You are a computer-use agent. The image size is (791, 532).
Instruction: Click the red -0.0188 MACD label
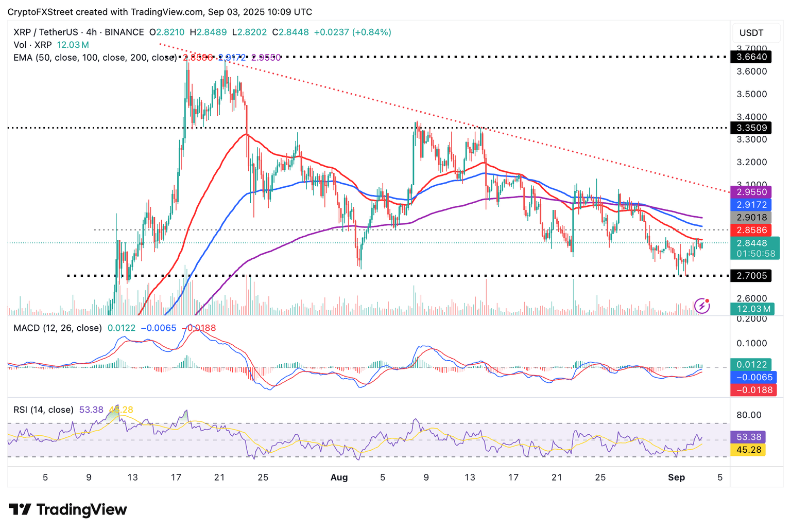[x=753, y=390]
